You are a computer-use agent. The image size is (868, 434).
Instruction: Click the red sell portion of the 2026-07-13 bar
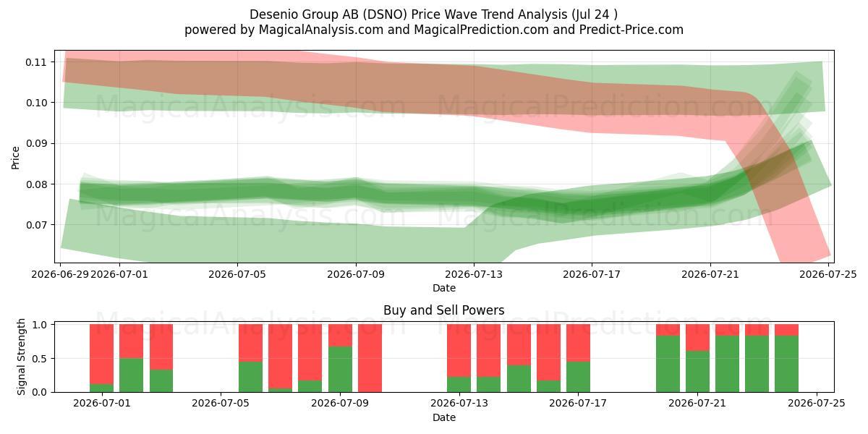[459, 351]
